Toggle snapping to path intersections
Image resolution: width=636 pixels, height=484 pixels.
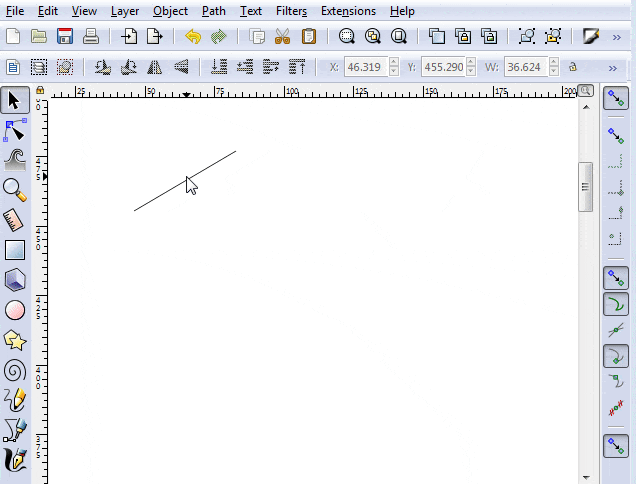coord(616,330)
